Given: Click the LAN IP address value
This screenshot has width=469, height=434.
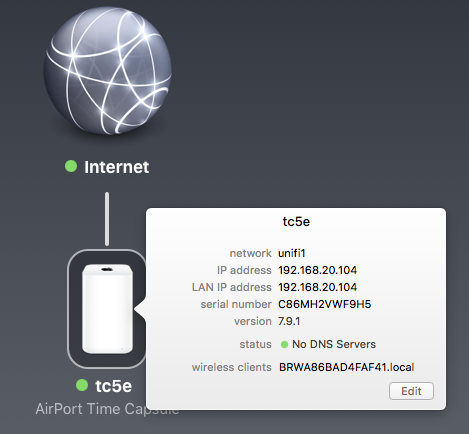Looking at the screenshot, I should 317,287.
